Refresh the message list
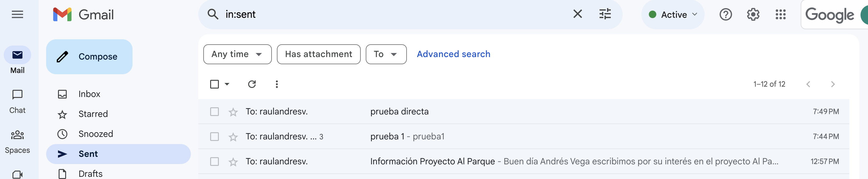This screenshot has height=179, width=868. 252,84
